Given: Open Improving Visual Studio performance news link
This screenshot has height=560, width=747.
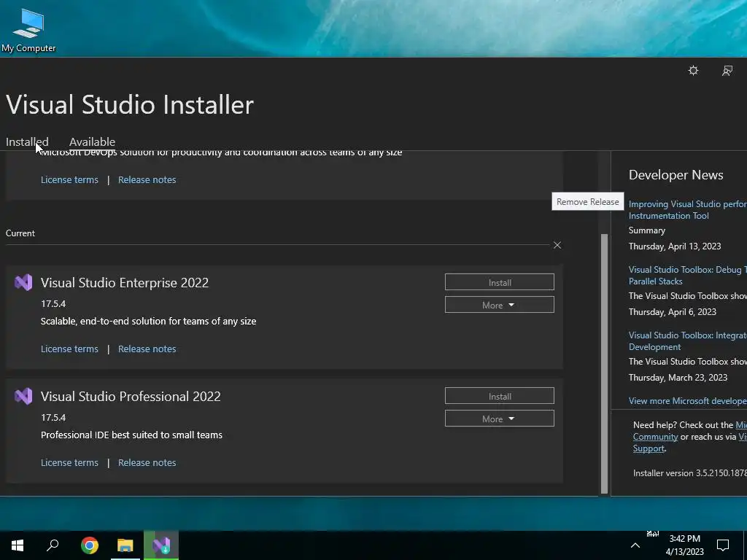Looking at the screenshot, I should pos(687,209).
